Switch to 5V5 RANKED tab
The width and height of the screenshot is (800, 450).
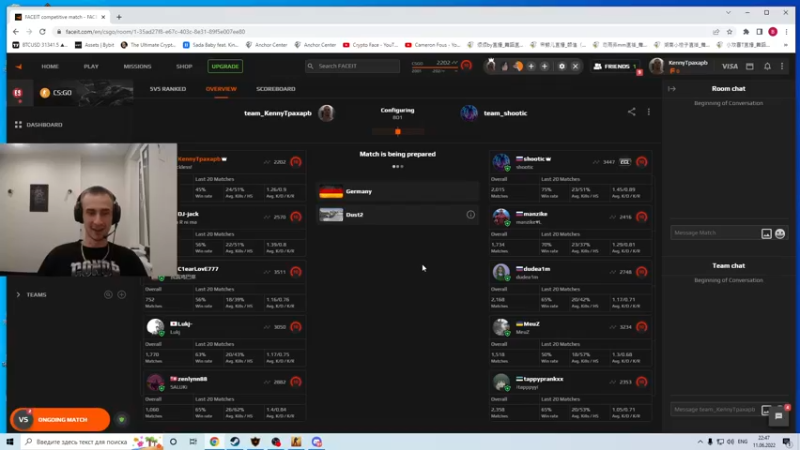pos(168,89)
